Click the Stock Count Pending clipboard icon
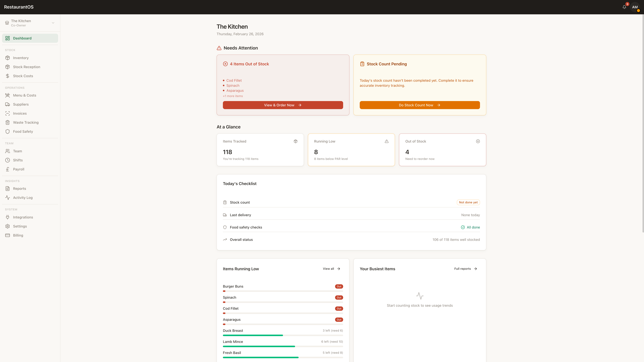The image size is (644, 362). pos(362,64)
